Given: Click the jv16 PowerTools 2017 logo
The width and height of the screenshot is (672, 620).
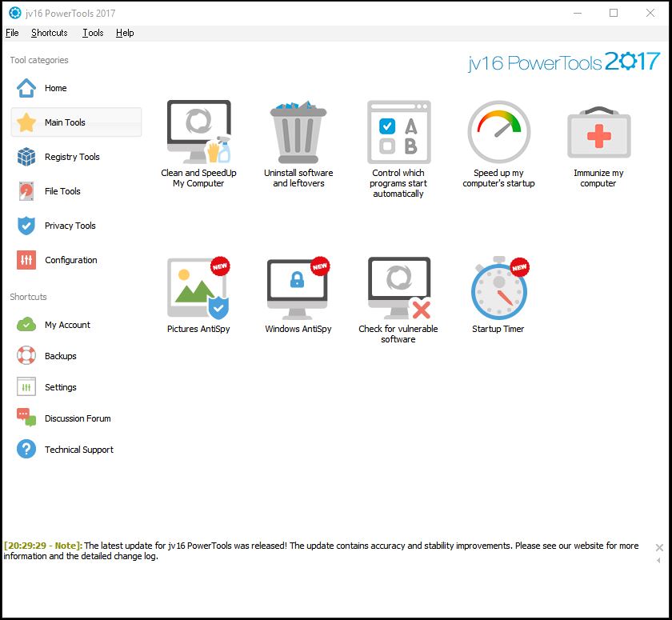Looking at the screenshot, I should tap(563, 62).
